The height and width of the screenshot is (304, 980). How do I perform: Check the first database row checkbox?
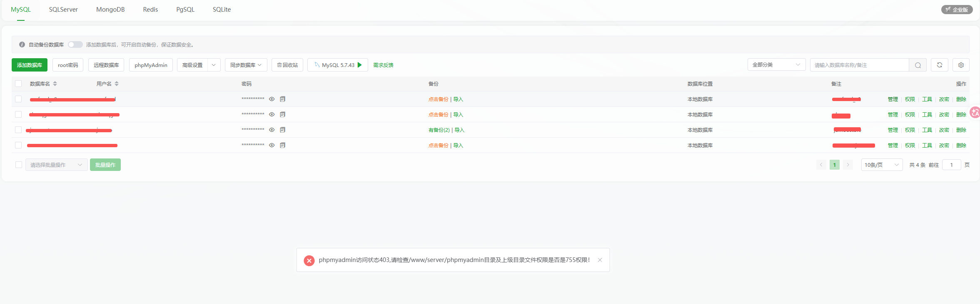18,99
